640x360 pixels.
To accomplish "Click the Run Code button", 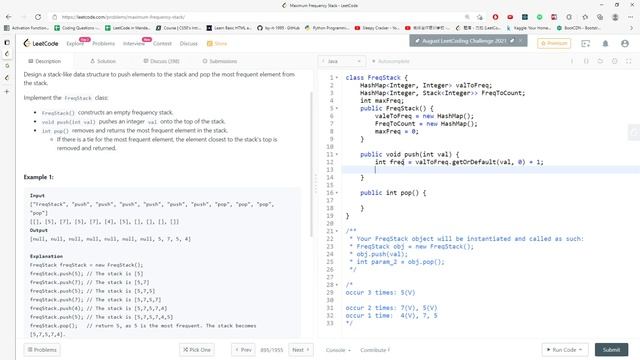I will click(565, 350).
